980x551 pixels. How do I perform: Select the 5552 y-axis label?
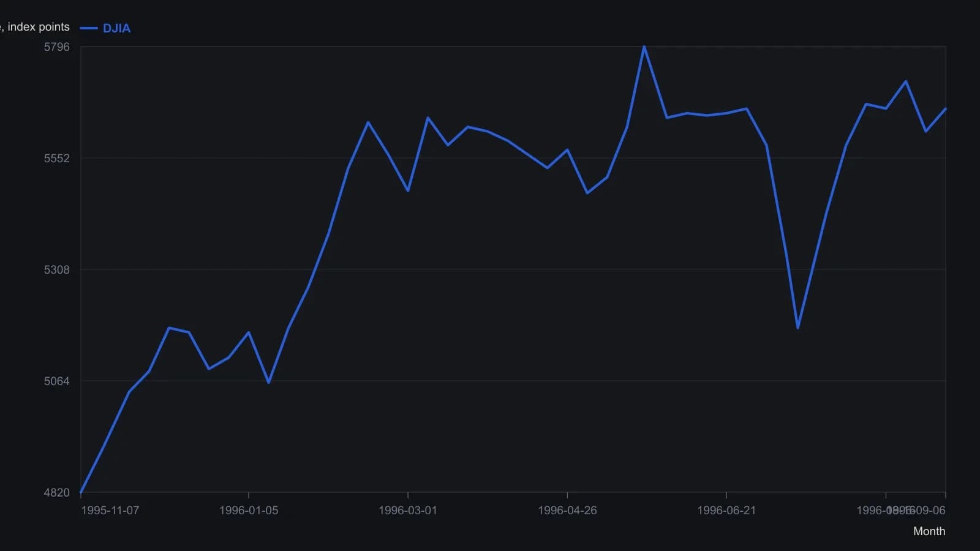coord(57,158)
